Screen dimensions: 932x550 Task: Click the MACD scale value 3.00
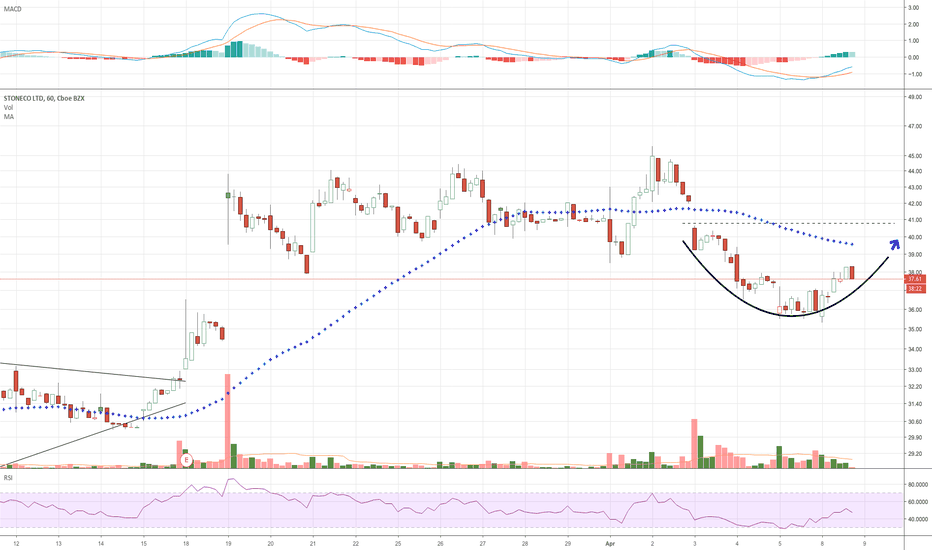(x=914, y=8)
